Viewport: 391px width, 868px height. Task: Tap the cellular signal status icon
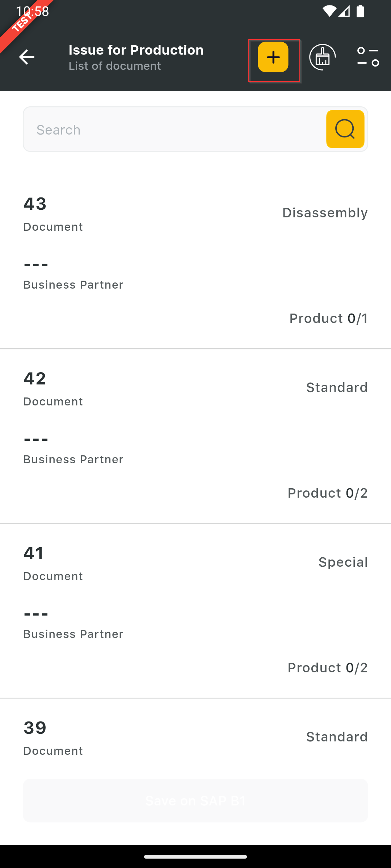pos(344,12)
